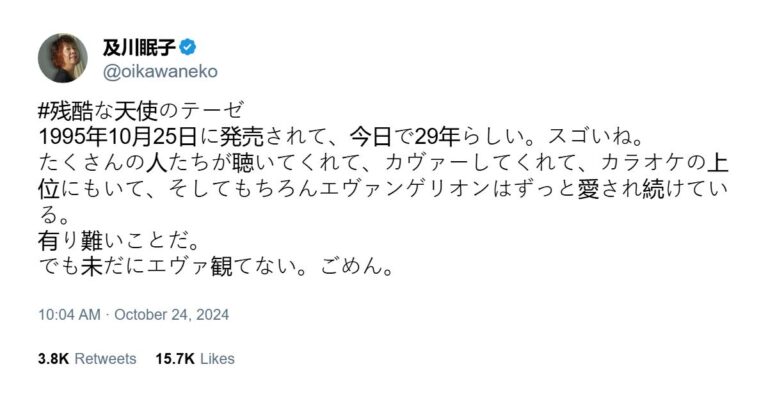The height and width of the screenshot is (401, 768).
Task: Click the スゴいね。 text
Action: 595,138
